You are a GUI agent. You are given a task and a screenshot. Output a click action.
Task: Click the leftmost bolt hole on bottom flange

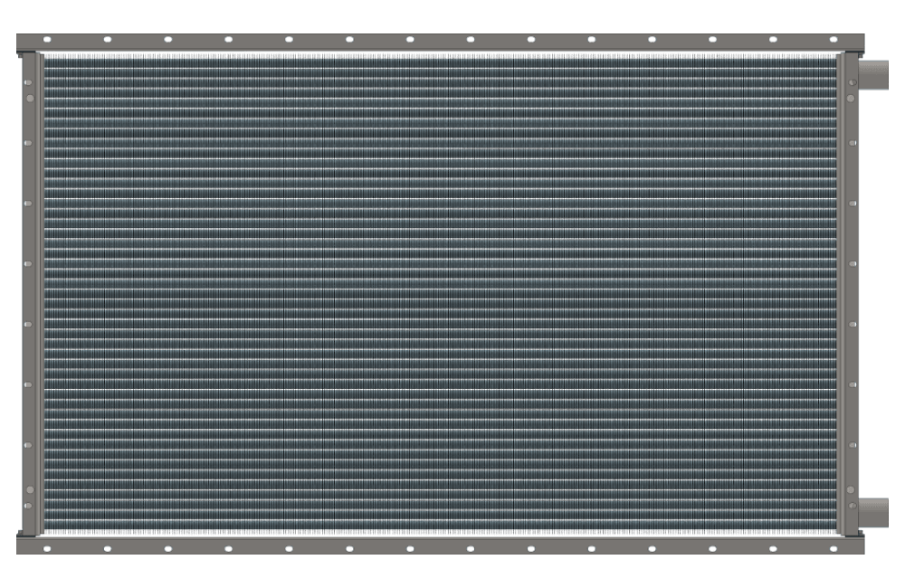tap(47, 548)
